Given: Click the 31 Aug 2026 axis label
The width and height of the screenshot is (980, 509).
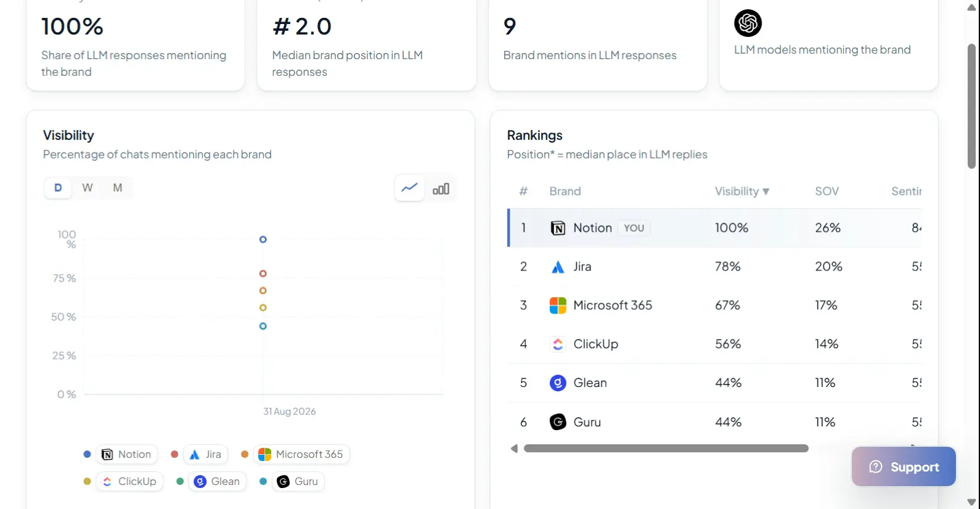Looking at the screenshot, I should point(290,412).
